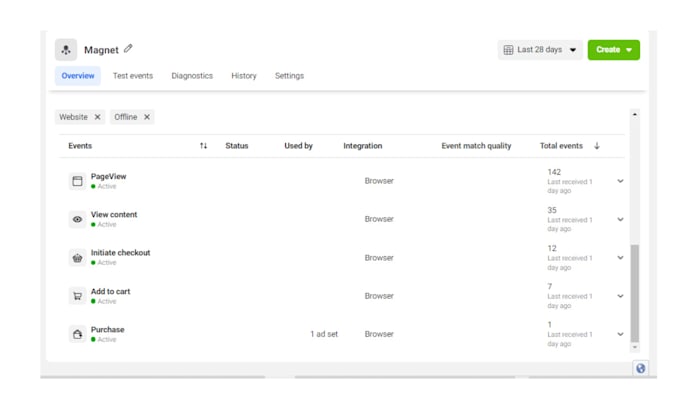
Task: Click the PageView event window icon
Action: click(77, 181)
